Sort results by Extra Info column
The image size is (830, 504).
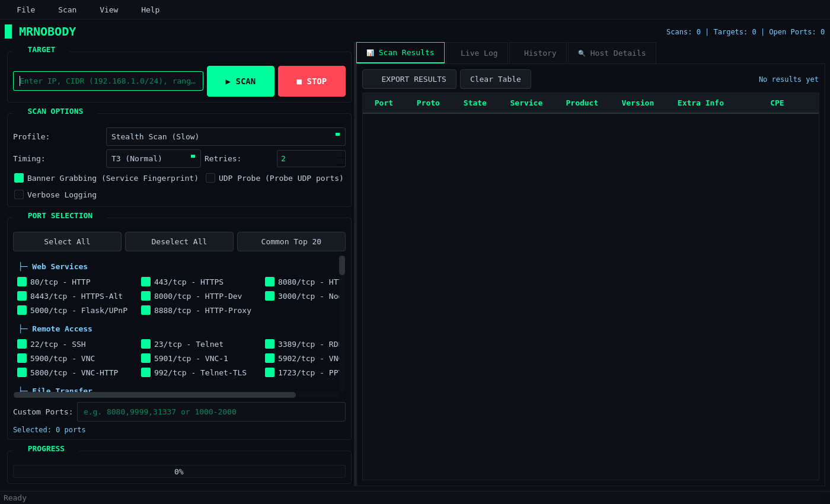pyautogui.click(x=701, y=103)
